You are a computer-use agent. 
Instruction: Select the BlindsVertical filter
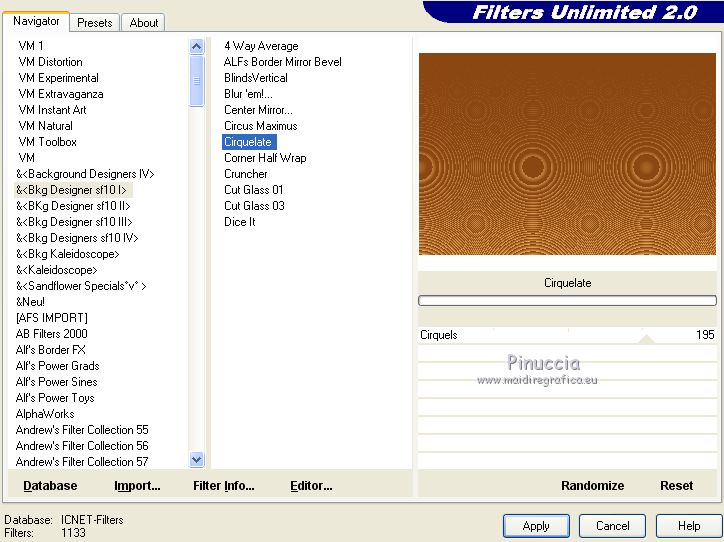coord(255,78)
